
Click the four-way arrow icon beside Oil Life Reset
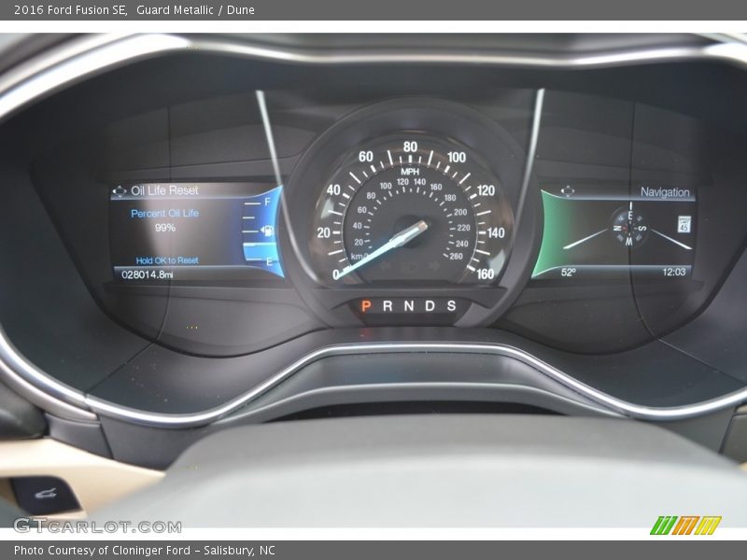120,190
